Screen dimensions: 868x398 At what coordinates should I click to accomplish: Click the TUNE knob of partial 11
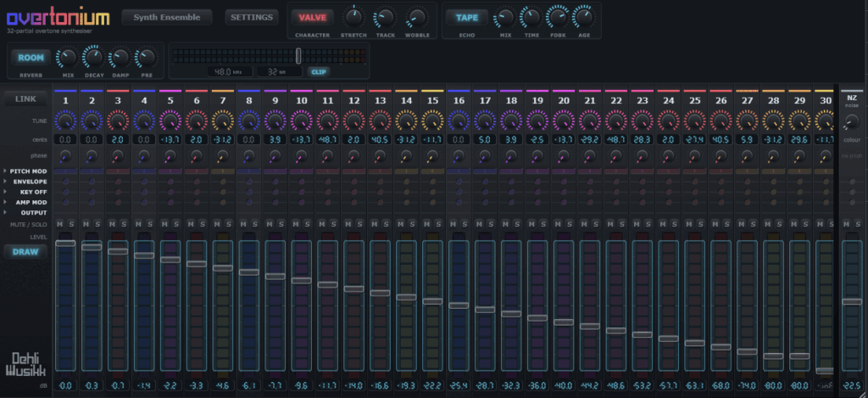pyautogui.click(x=328, y=121)
